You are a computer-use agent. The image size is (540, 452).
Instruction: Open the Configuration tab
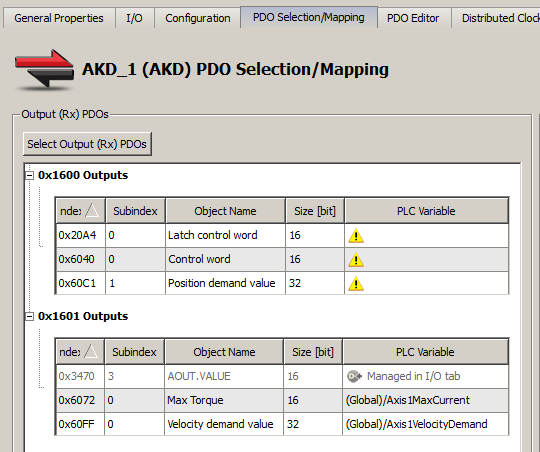tap(198, 18)
